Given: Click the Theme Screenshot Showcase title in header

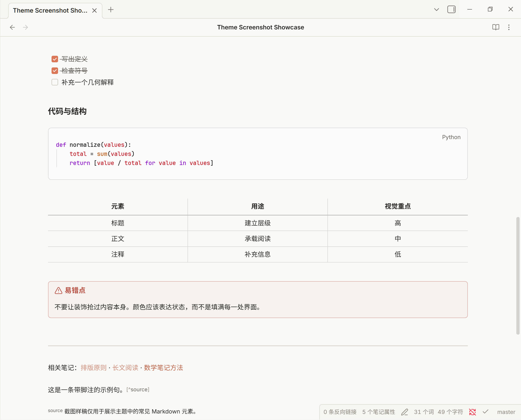Looking at the screenshot, I should point(261,27).
